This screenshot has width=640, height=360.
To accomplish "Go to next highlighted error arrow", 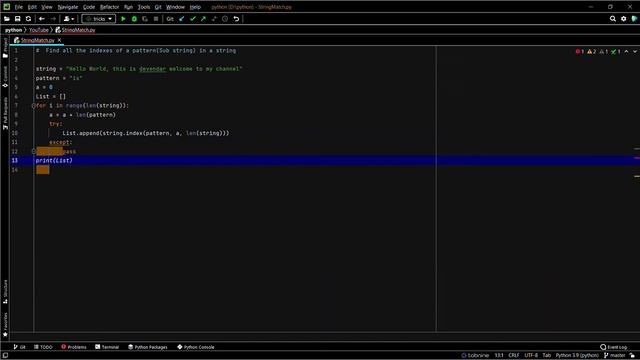I will [x=635, y=51].
